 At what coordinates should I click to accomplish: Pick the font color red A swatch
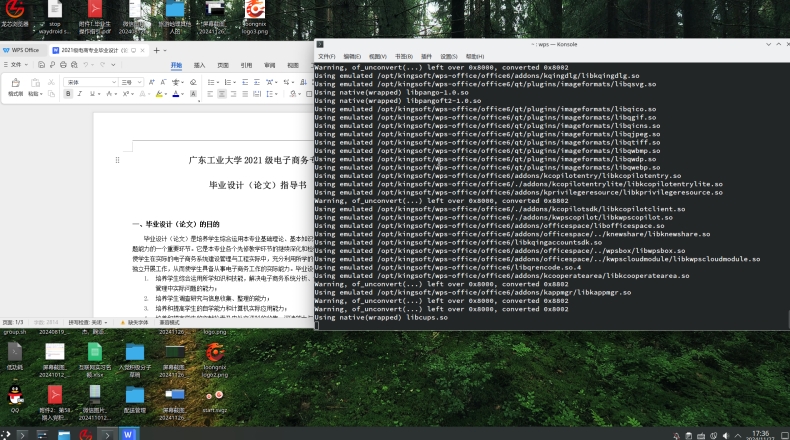pos(175,94)
